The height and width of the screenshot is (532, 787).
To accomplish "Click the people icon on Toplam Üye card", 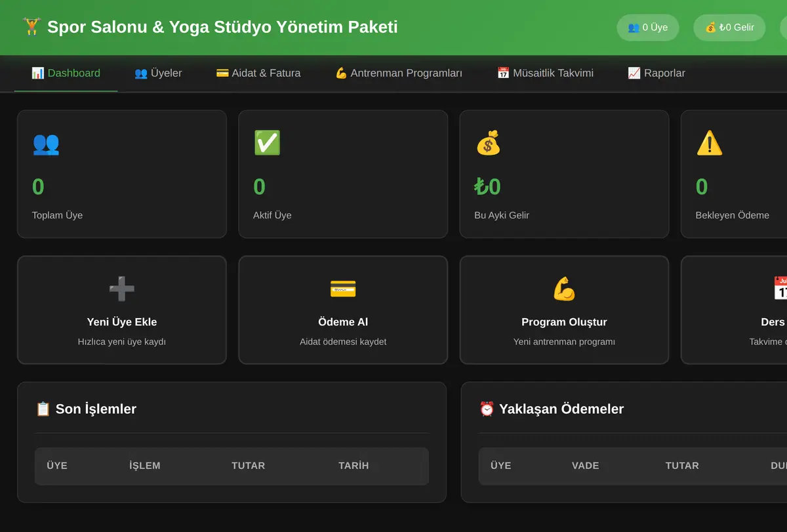I will (46, 143).
